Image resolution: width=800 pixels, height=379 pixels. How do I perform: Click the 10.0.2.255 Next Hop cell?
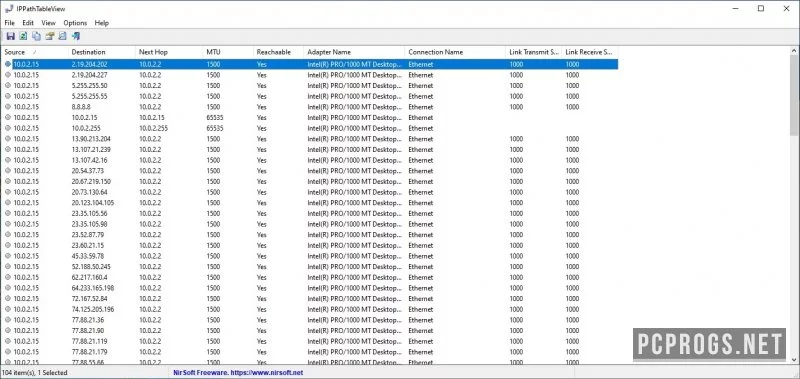pos(153,128)
